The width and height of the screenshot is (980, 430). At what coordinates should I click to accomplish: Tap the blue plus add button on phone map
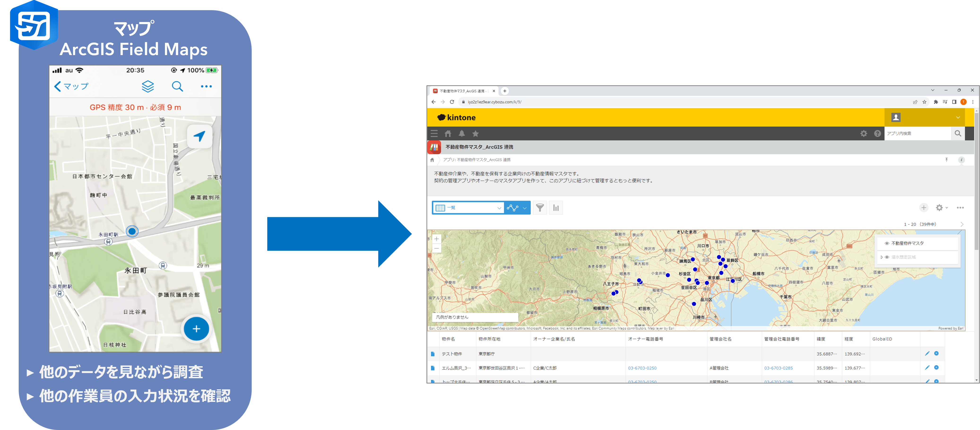tap(196, 329)
